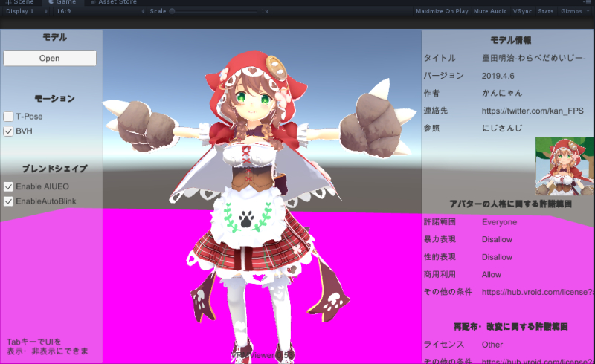Toggle the Stats overlay
Viewport: 595px width, 364px height.
(x=546, y=11)
